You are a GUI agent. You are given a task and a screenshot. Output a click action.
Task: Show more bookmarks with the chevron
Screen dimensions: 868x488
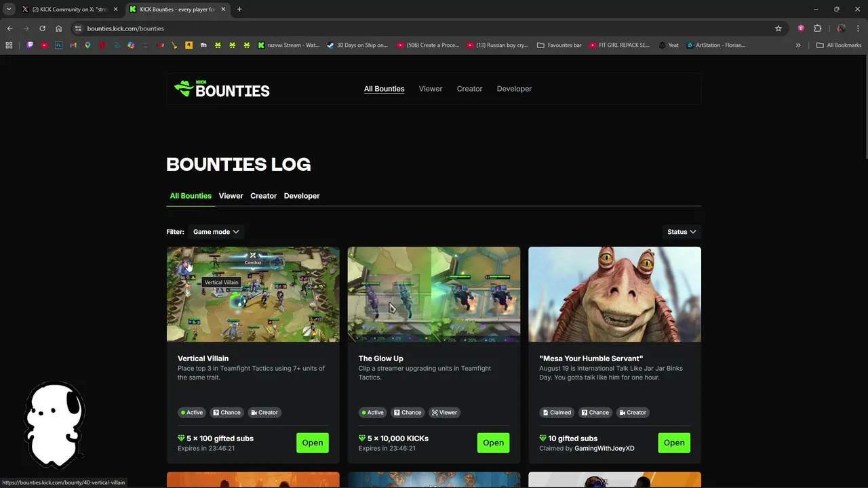pos(798,45)
